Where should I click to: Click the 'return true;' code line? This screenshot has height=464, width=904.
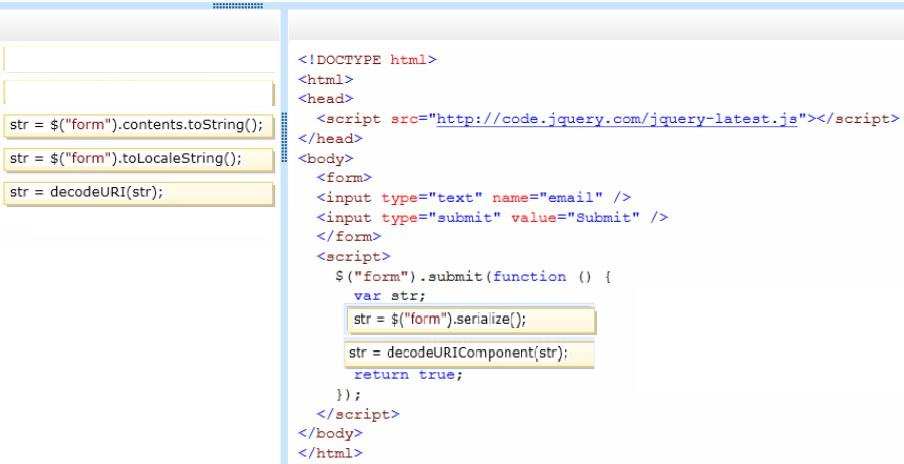408,375
